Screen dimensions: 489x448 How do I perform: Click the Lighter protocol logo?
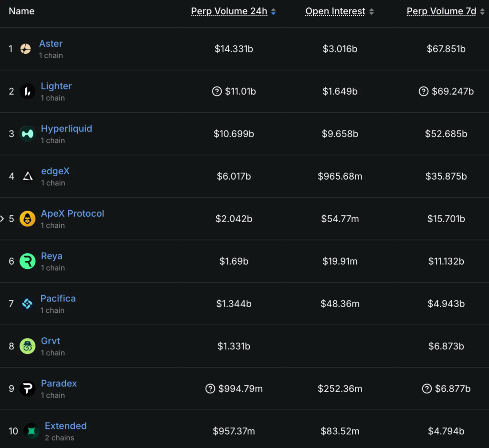click(x=28, y=91)
